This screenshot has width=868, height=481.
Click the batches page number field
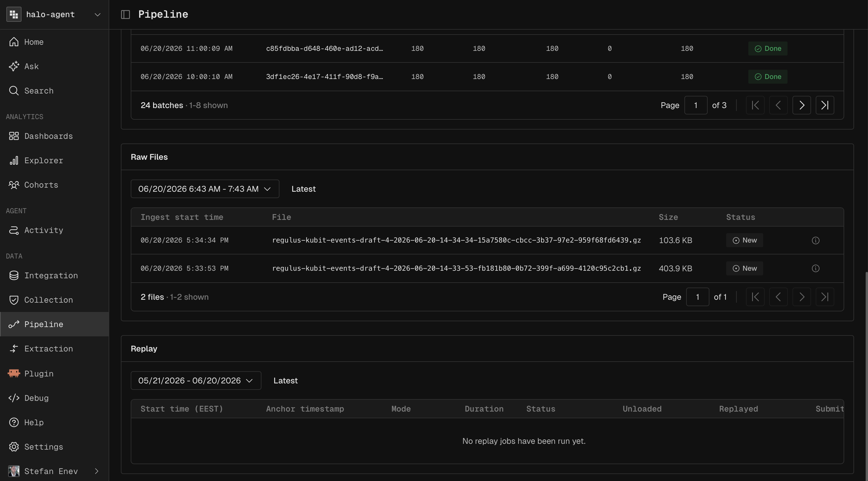point(695,105)
